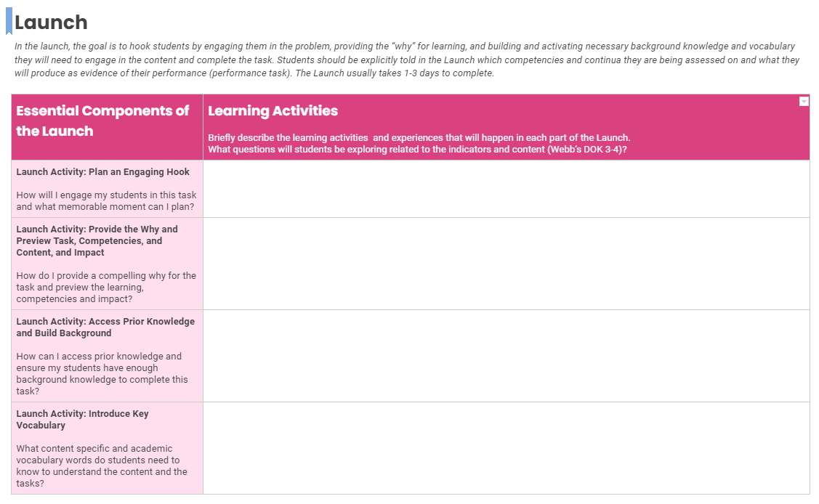
Task: Select the Introduce Key Vocabulary title
Action: (x=82, y=419)
